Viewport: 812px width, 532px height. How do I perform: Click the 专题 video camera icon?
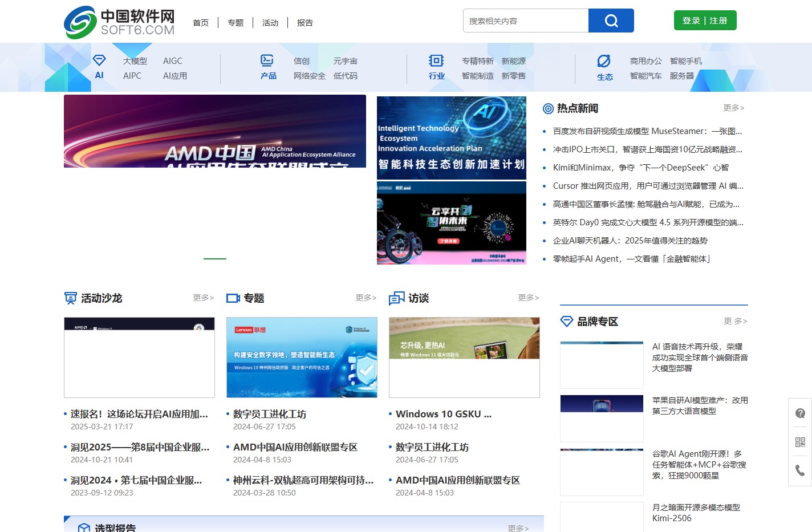click(x=233, y=298)
